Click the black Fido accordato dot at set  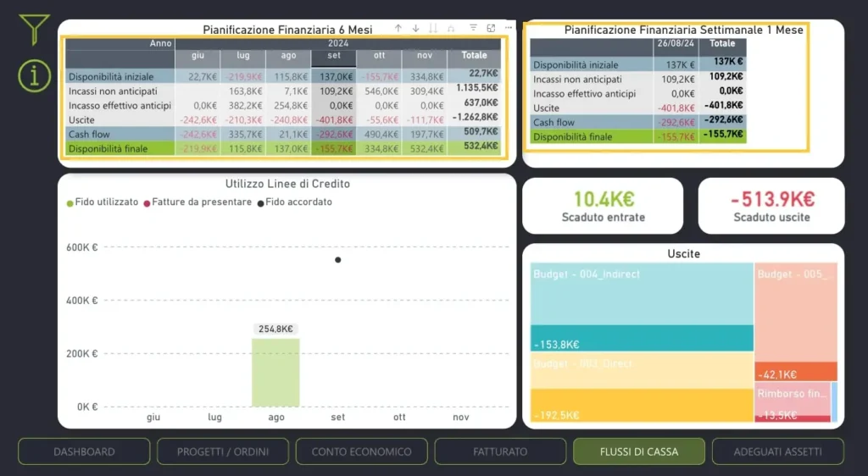[337, 260]
